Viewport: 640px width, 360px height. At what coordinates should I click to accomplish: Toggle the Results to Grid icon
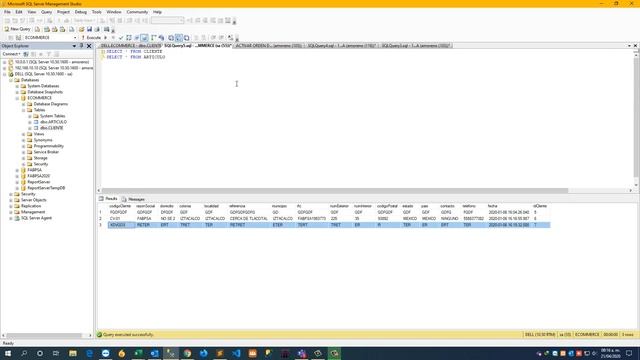tap(179, 38)
